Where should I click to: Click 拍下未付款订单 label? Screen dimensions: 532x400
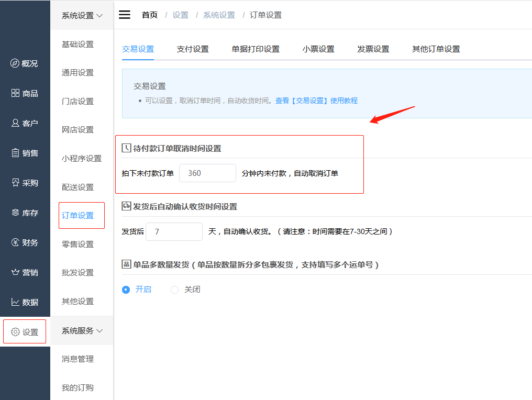[x=148, y=173]
